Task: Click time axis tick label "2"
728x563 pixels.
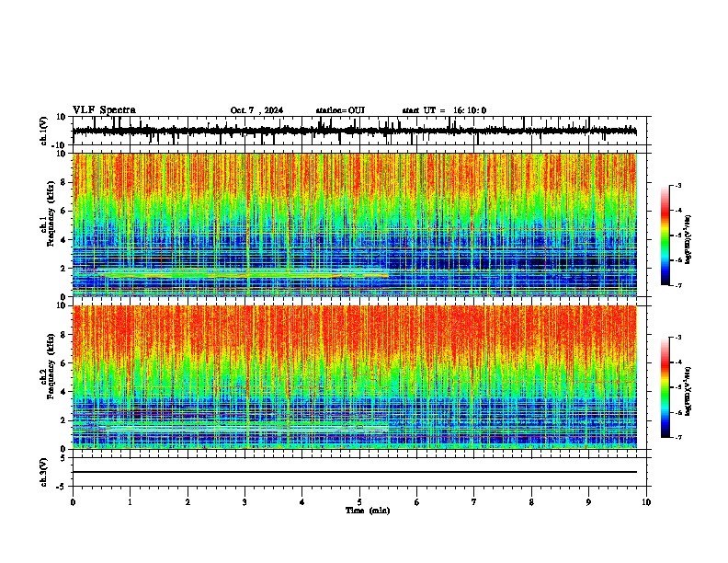Action: 188,502
